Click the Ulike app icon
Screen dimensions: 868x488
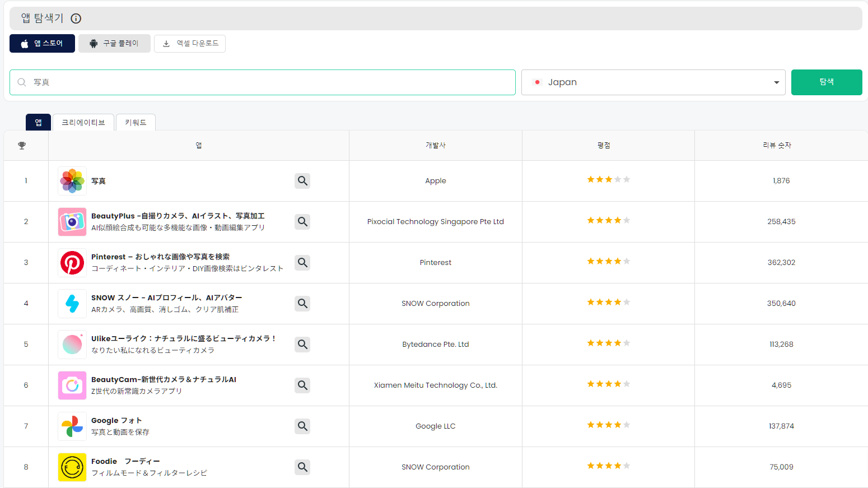[72, 345]
